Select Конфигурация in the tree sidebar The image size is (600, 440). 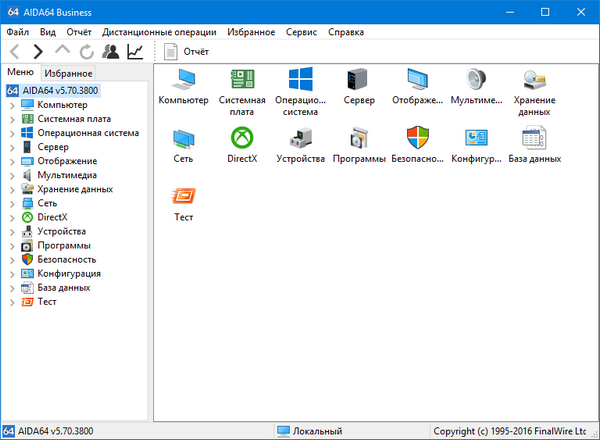[68, 273]
